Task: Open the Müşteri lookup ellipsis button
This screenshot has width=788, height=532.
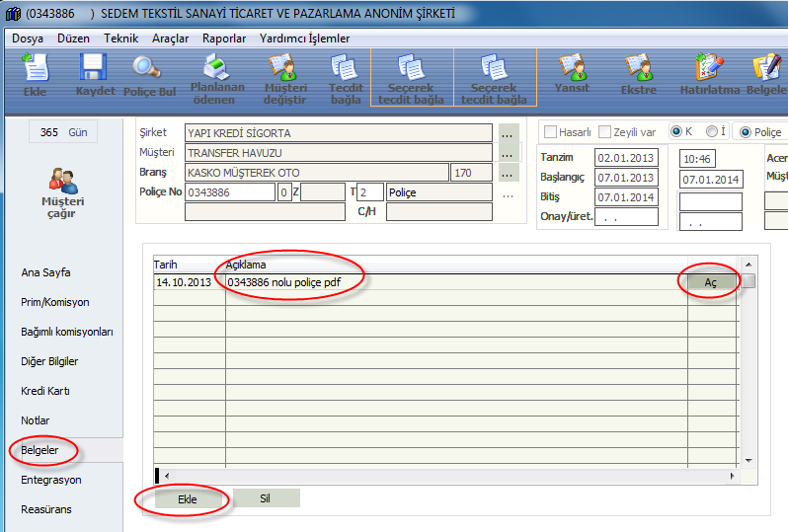Action: [x=508, y=153]
